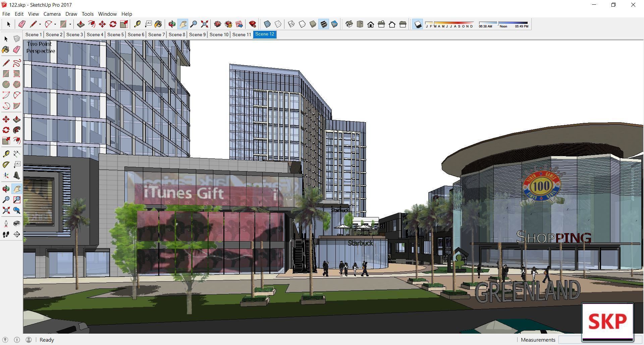Select the Scale tool in top toolbar
Screen dimensions: 644x345
(124, 24)
